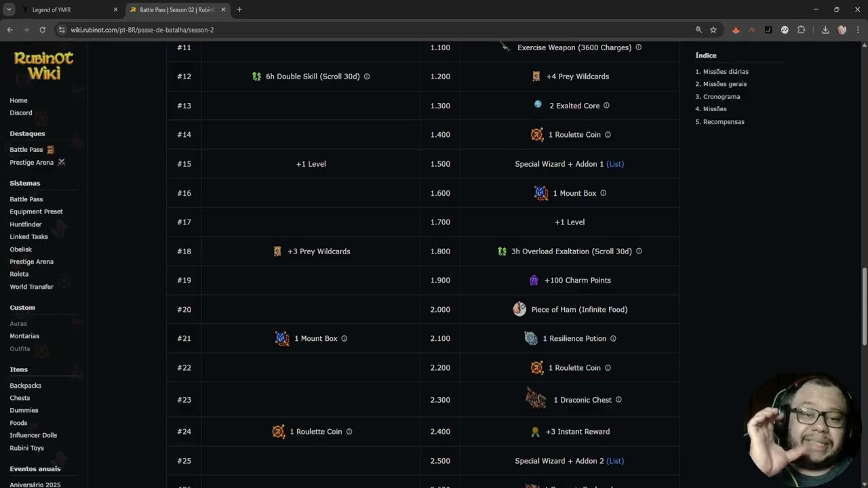Screen dimensions: 868x488
Task: Click Roulette Coin icon in row #22
Action: pos(536,368)
